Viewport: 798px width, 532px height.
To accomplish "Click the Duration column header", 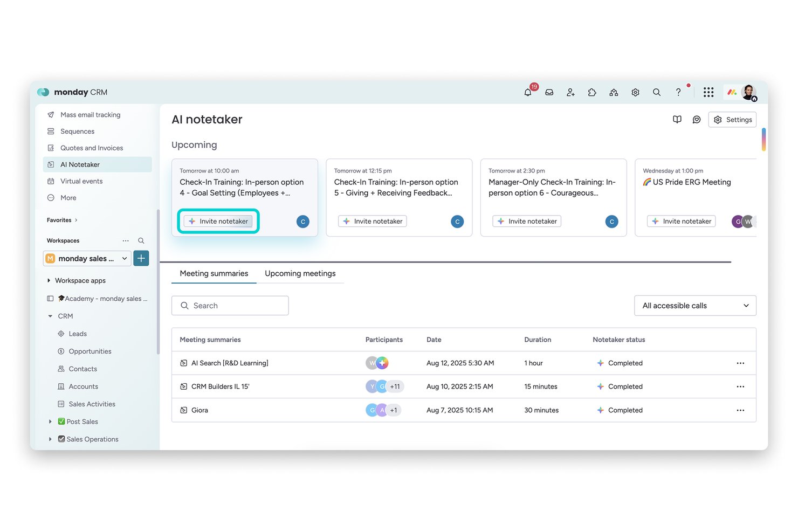I will [538, 340].
